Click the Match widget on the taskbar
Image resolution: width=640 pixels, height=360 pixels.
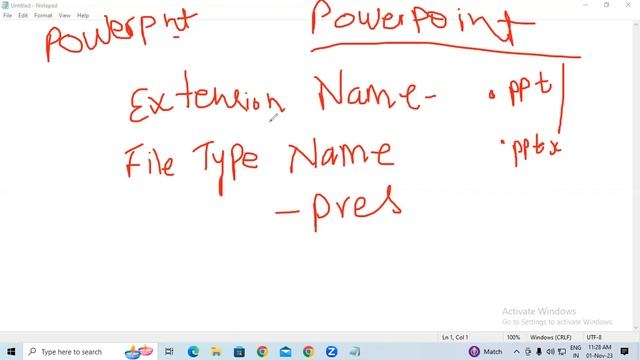coord(485,351)
